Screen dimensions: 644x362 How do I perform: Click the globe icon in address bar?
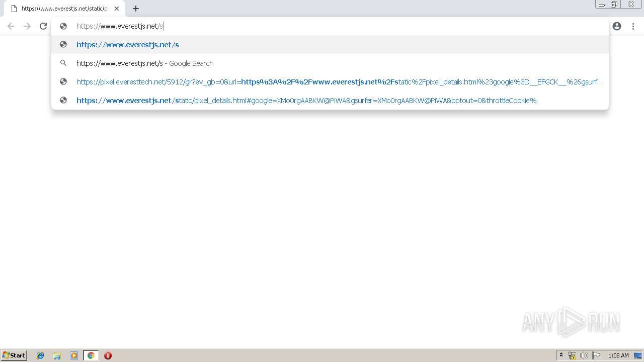click(x=63, y=26)
